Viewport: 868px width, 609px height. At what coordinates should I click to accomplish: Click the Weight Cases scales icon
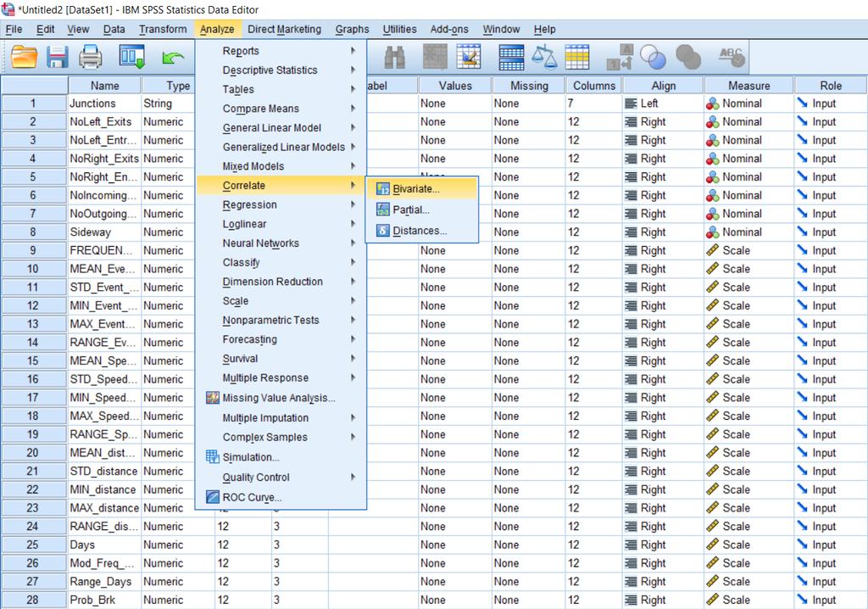pyautogui.click(x=544, y=58)
